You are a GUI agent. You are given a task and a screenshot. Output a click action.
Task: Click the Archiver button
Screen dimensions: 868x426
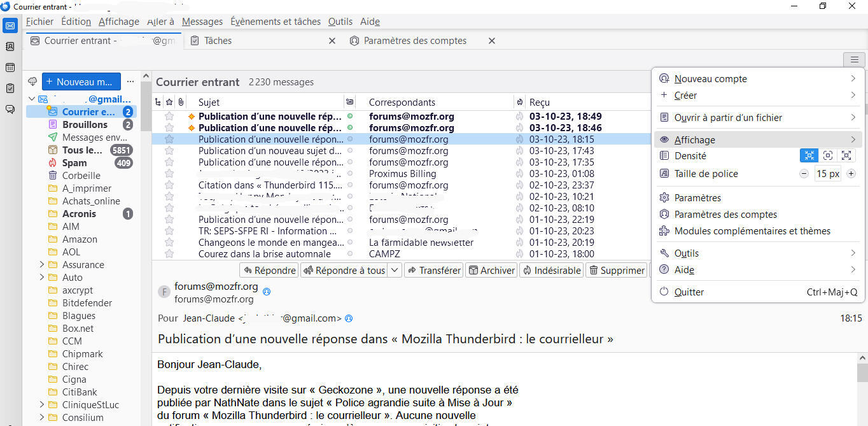[492, 270]
